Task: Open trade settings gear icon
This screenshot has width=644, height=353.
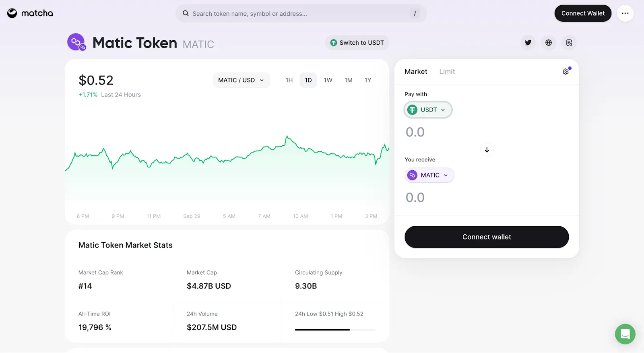Action: (566, 72)
